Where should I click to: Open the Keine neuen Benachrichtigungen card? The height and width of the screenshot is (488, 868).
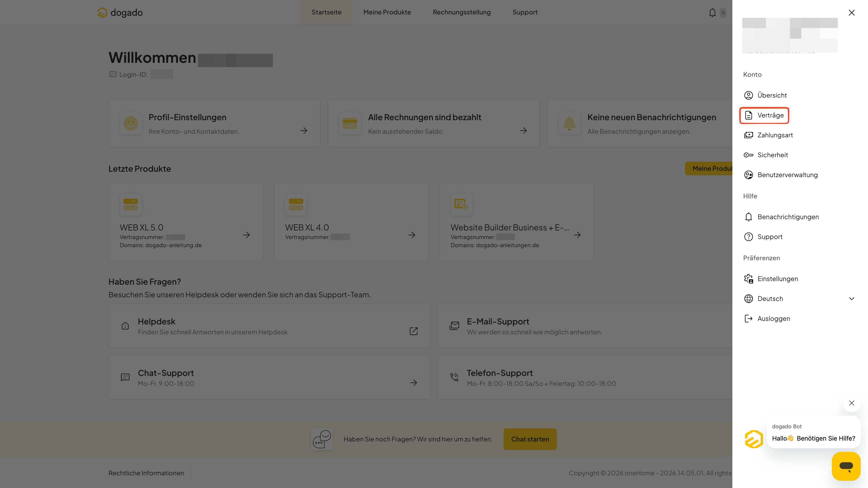click(x=640, y=123)
